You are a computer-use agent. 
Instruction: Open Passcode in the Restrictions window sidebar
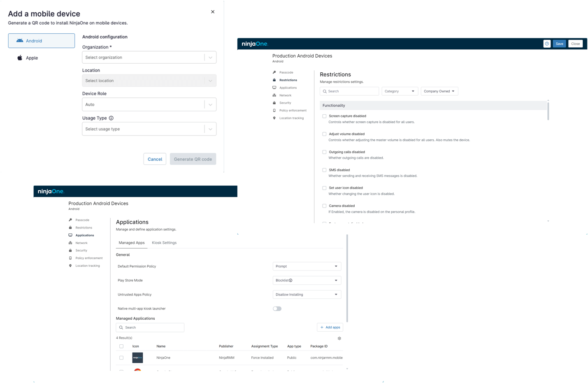[x=286, y=72]
